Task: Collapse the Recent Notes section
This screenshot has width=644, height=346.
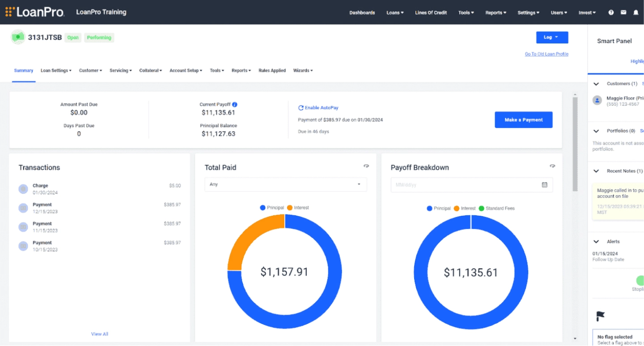Action: (596, 171)
